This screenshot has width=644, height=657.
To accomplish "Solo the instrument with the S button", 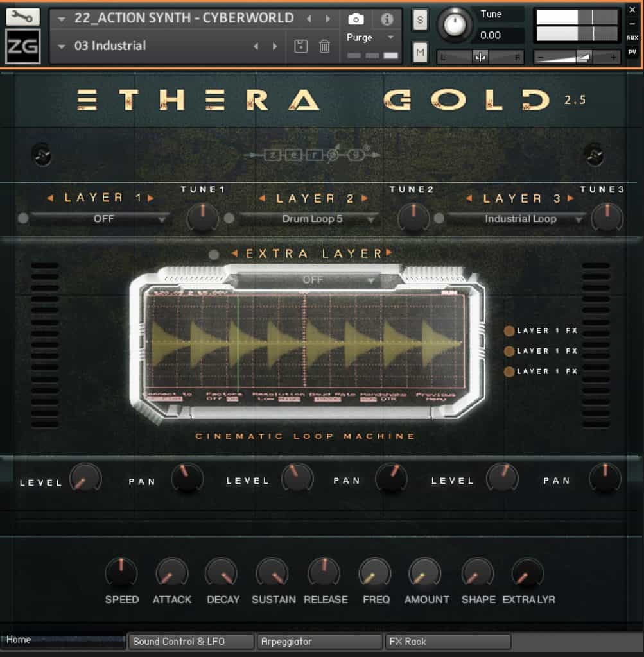I will coord(420,20).
